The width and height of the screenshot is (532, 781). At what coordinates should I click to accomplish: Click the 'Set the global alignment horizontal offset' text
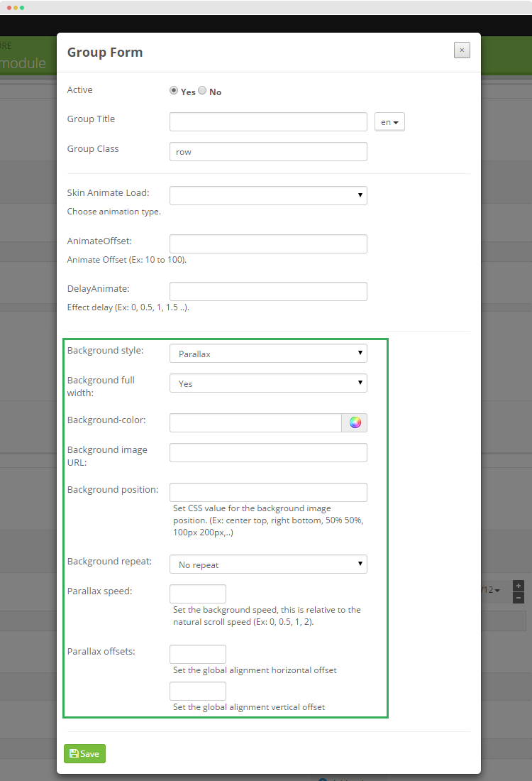pos(255,670)
